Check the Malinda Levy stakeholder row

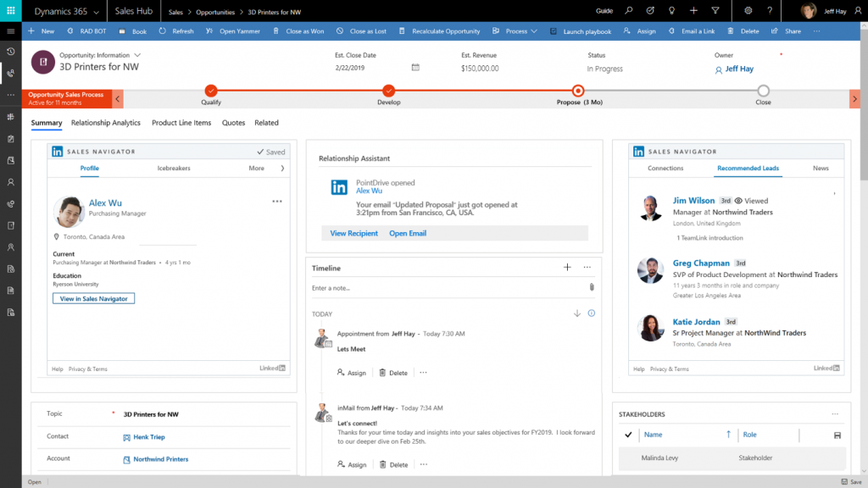tap(628, 457)
